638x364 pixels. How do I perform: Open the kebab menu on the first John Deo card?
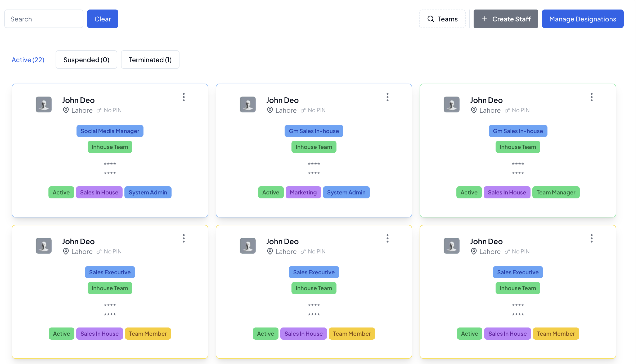[x=183, y=97]
